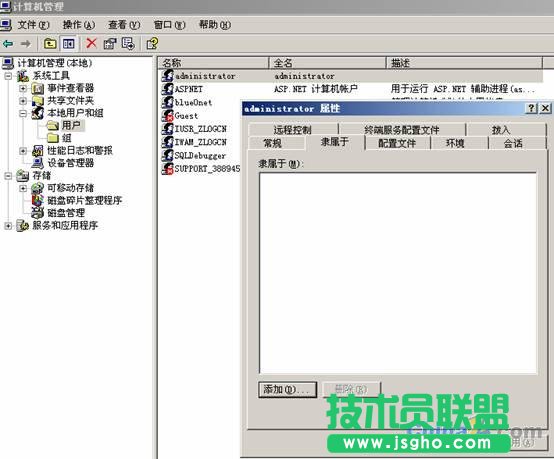Click the SQLDebugger user icon
Viewport: 554px width, 459px height.
click(167, 155)
